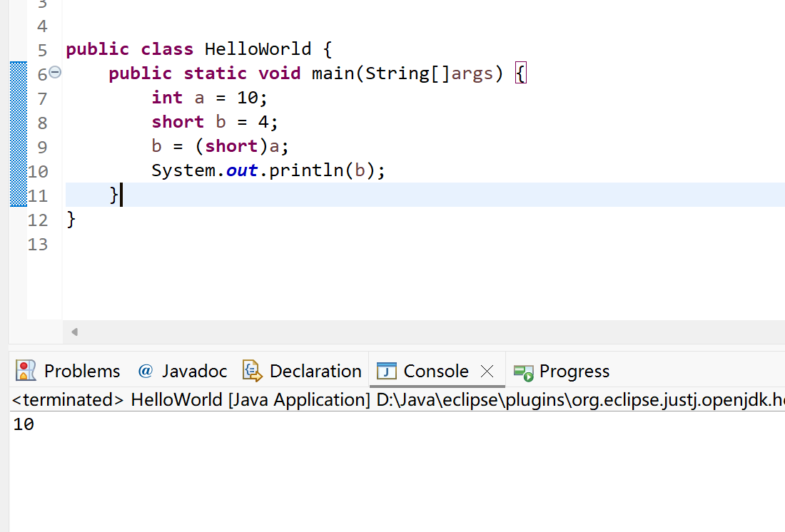This screenshot has width=785, height=532.
Task: Click the HelloWorld class name in code
Action: pos(258,49)
